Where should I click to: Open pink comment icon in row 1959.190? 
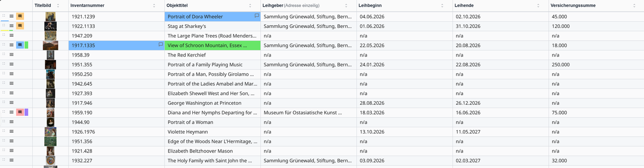[x=20, y=112]
